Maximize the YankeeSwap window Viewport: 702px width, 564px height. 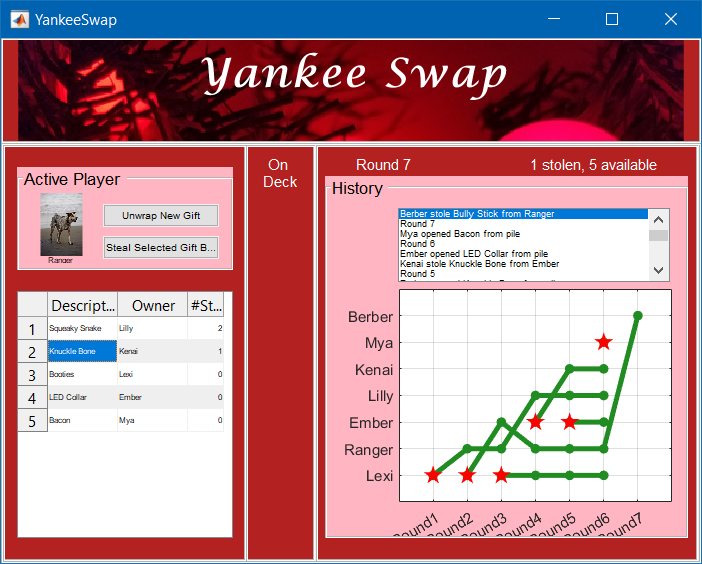click(x=612, y=19)
